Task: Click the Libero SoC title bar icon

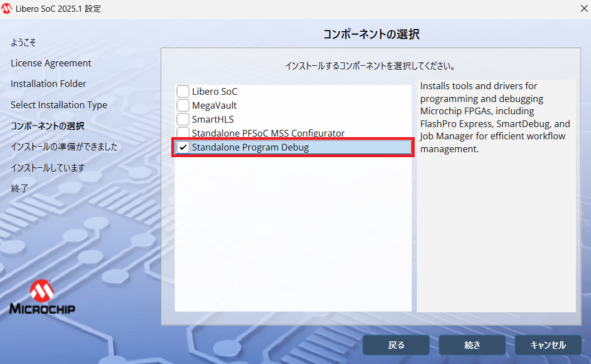Action: (7, 9)
